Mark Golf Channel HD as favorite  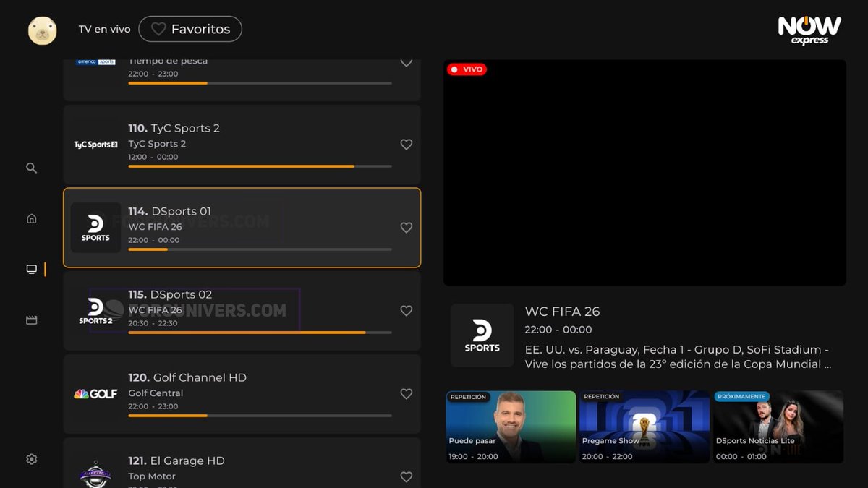[x=407, y=394]
